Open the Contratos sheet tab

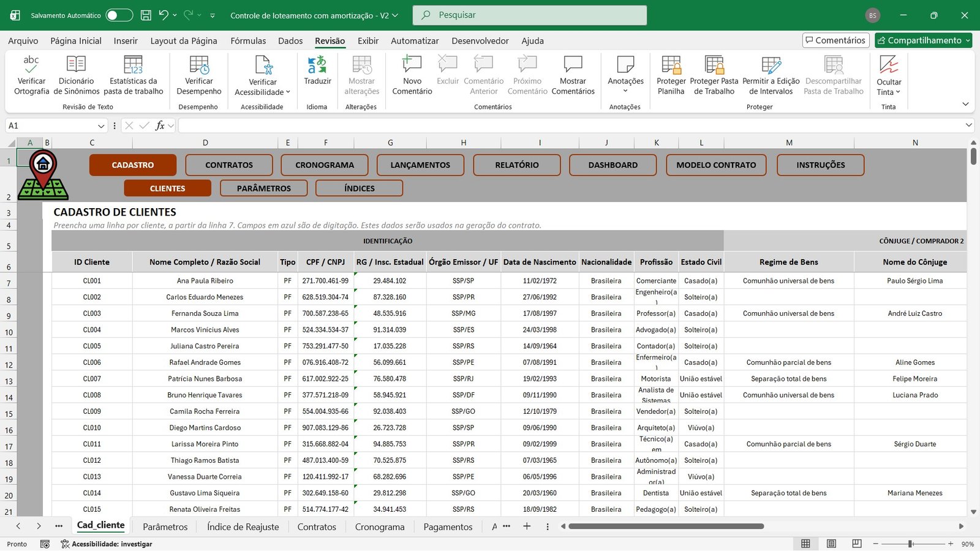pos(317,527)
